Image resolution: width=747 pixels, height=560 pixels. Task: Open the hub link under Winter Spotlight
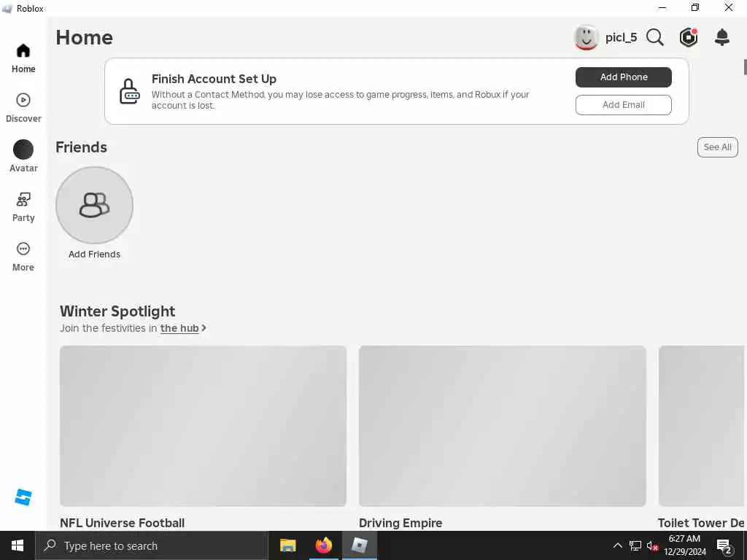coord(179,328)
